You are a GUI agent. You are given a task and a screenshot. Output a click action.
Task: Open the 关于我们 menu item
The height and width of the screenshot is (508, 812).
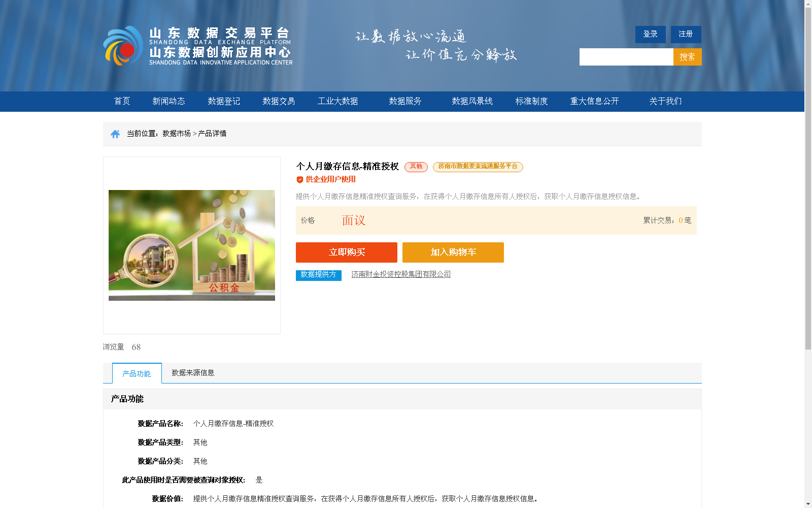pyautogui.click(x=665, y=101)
